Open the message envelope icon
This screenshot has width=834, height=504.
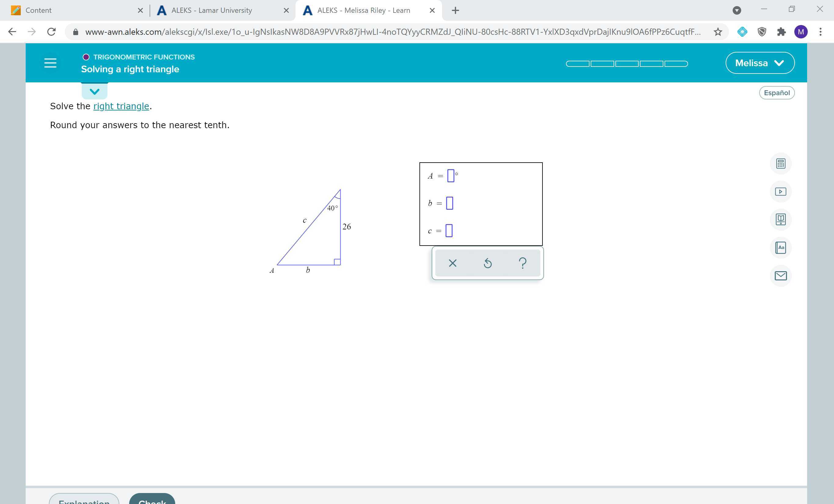tap(781, 276)
